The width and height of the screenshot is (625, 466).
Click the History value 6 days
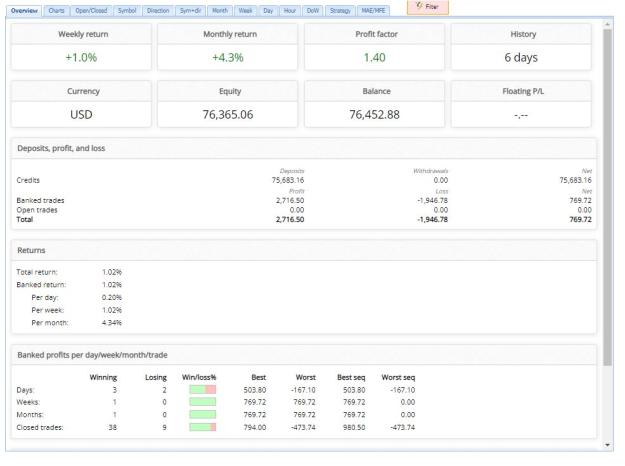(x=521, y=57)
